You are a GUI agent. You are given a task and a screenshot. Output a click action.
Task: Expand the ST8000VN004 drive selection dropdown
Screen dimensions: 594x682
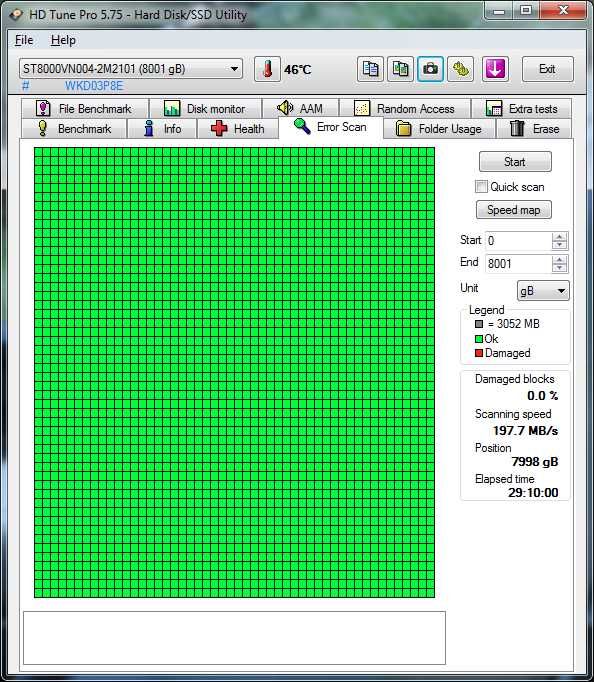pos(234,69)
